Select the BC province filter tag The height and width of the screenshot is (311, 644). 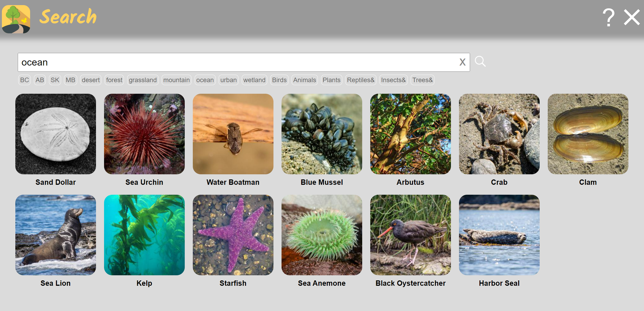(24, 80)
